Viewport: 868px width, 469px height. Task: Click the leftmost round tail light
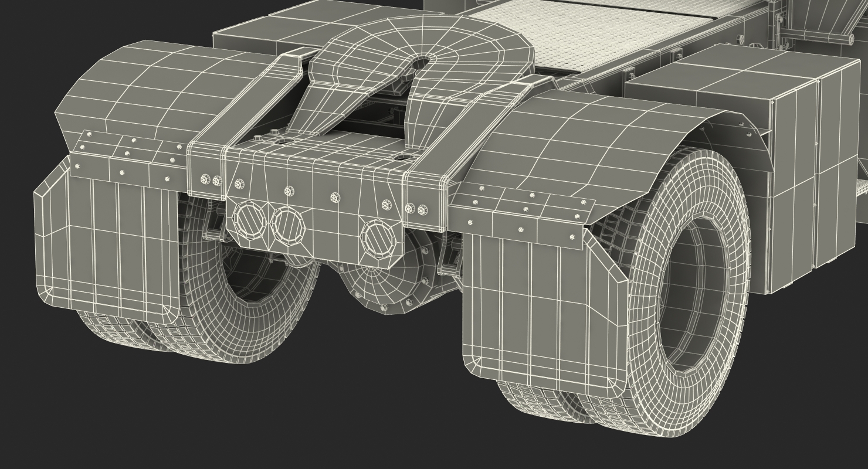251,219
